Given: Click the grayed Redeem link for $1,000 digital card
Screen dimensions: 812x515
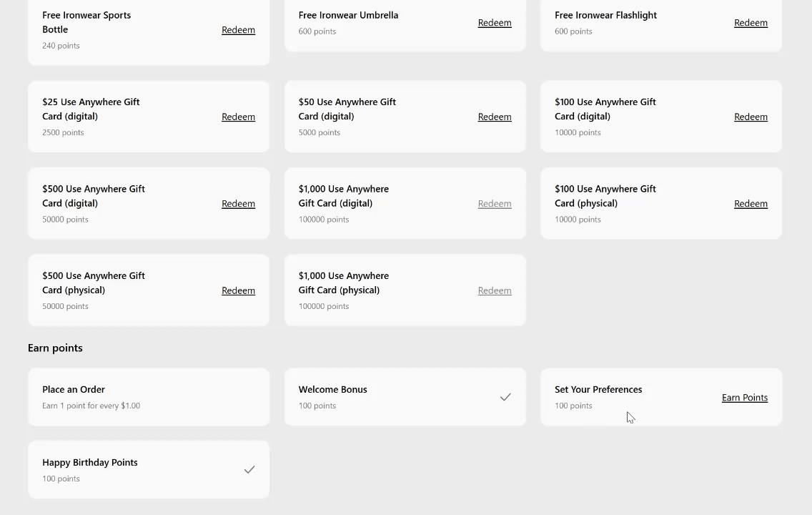Looking at the screenshot, I should point(495,203).
